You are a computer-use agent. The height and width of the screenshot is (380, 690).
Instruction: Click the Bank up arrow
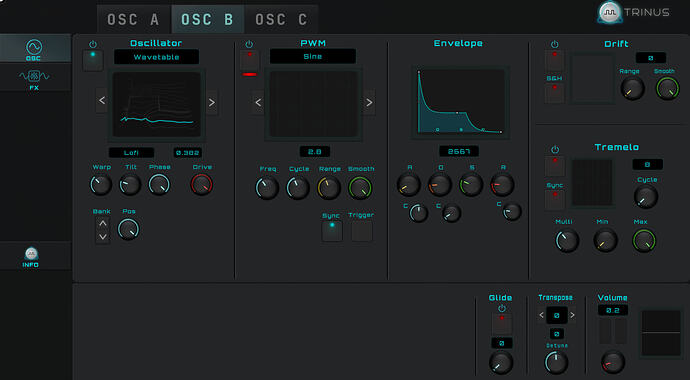coord(103,223)
